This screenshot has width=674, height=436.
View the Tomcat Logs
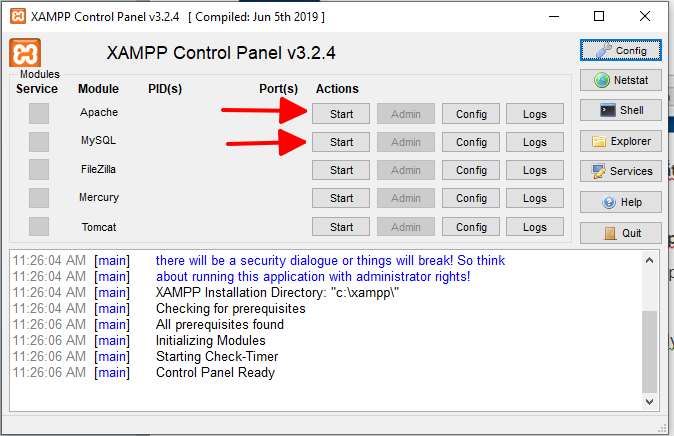[535, 227]
